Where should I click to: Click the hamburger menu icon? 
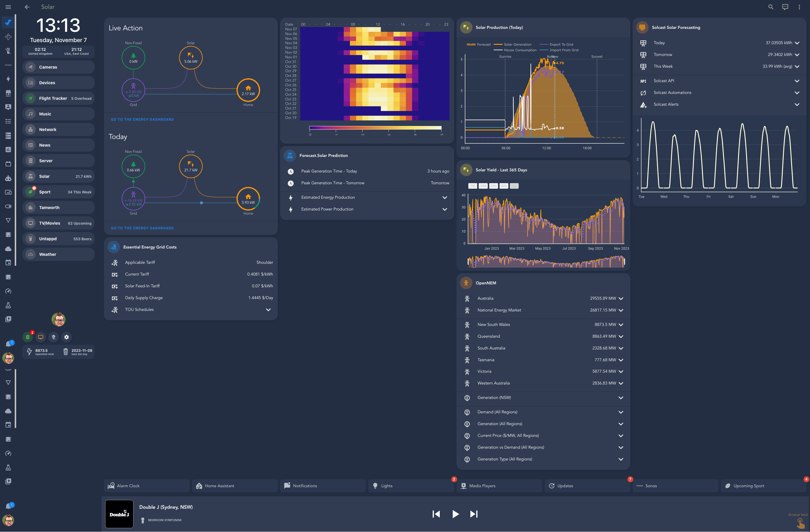point(8,7)
